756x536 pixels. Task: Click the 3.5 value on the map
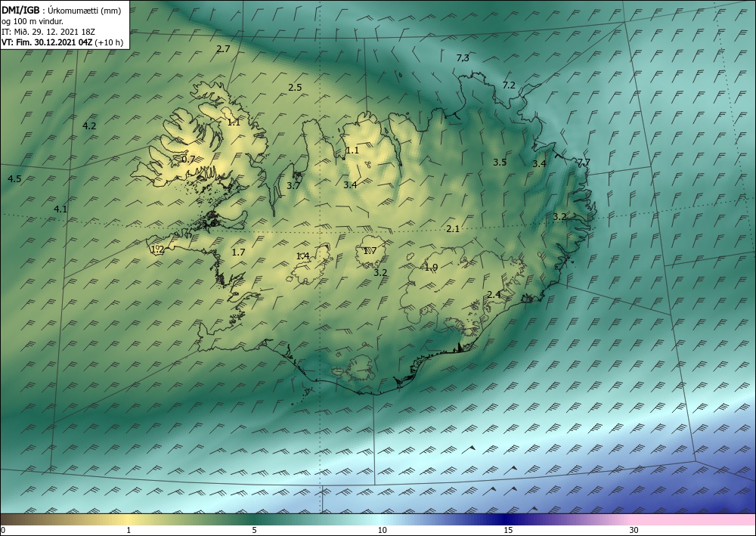(500, 162)
